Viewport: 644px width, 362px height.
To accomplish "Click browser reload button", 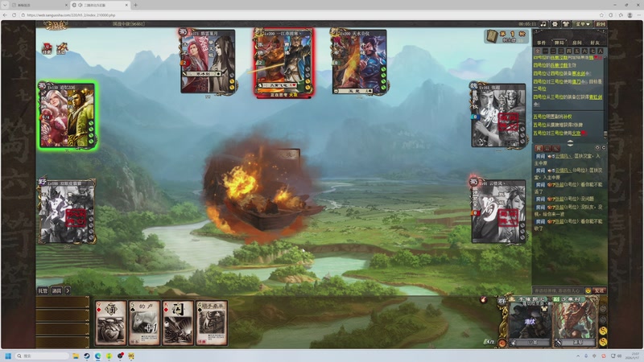I will [x=14, y=14].
